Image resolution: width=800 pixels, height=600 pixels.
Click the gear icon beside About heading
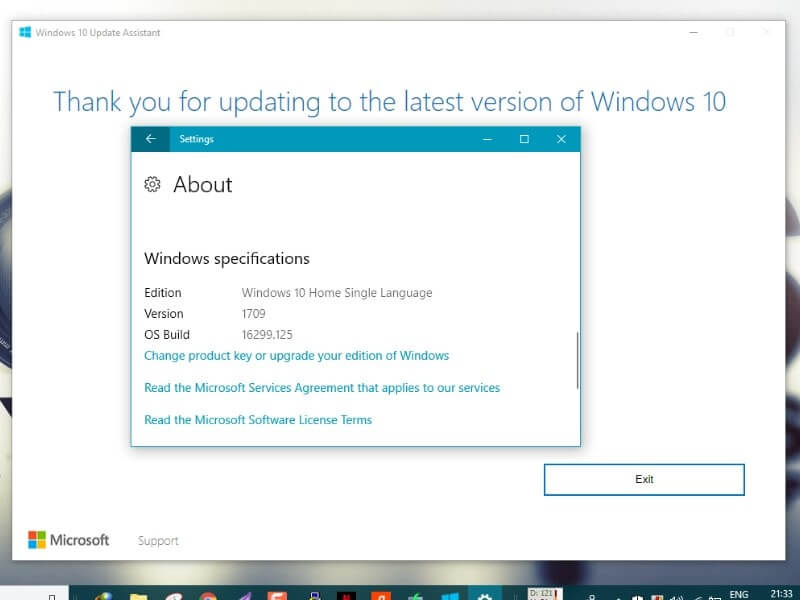tap(152, 184)
